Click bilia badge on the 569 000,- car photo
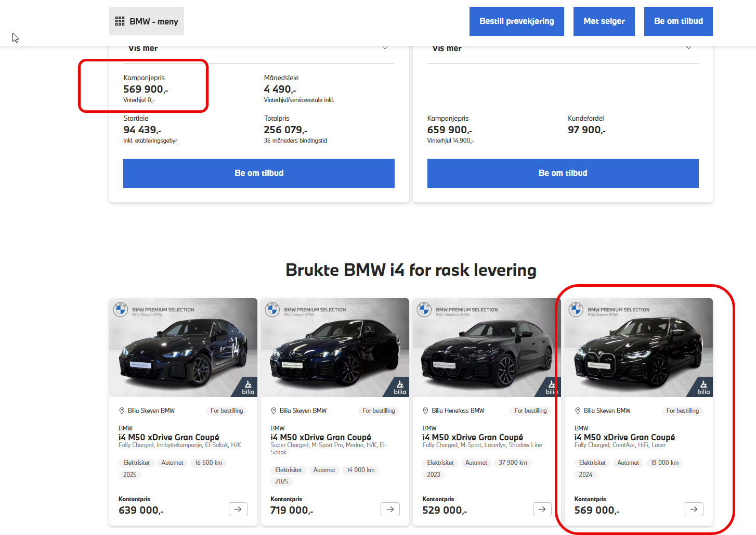The height and width of the screenshot is (535, 756). click(x=703, y=388)
